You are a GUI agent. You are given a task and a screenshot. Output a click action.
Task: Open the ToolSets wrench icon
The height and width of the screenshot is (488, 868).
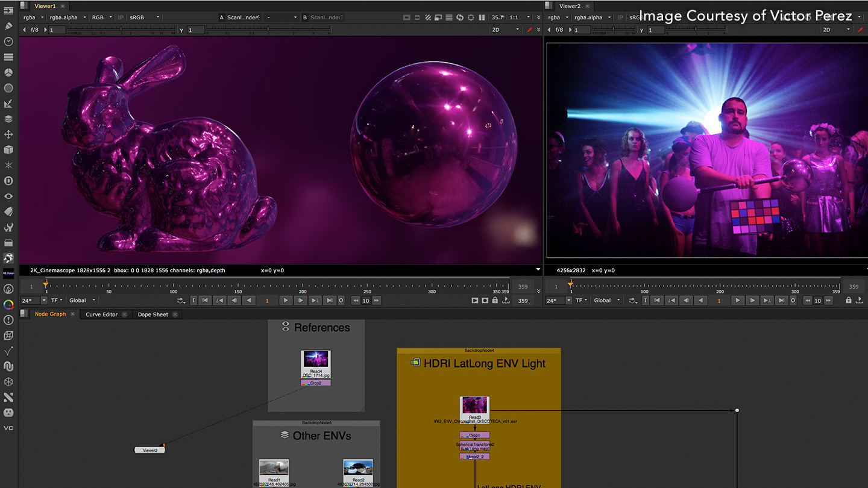(x=8, y=227)
